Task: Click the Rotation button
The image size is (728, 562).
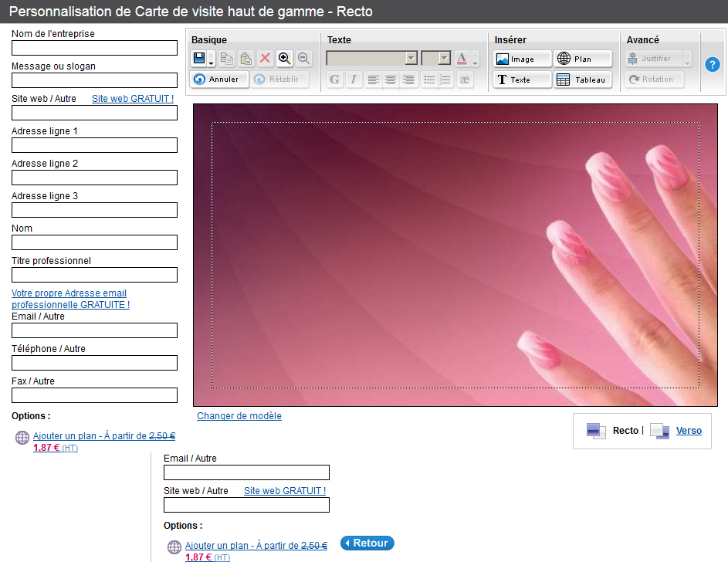Action: 654,80
